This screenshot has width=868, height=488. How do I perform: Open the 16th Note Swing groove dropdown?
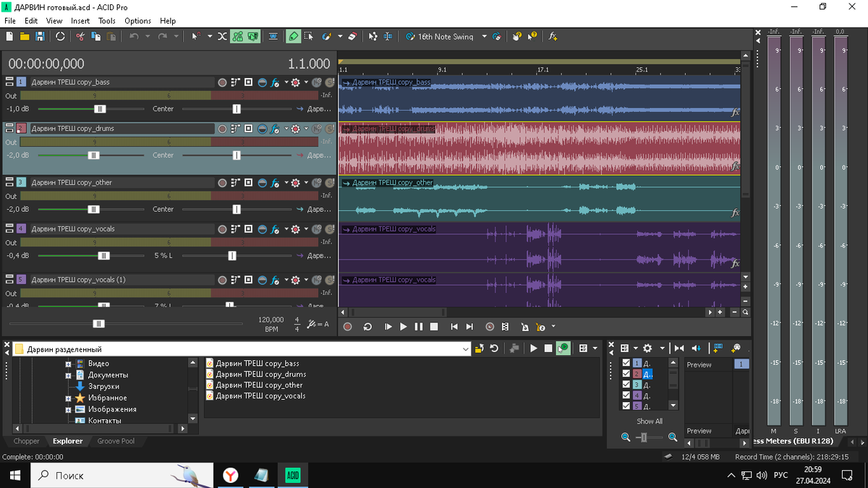pyautogui.click(x=485, y=36)
